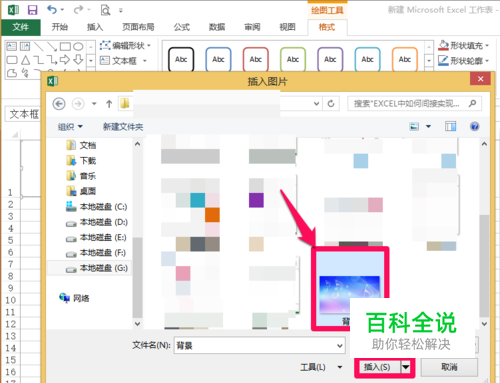Click the Cancel (取消) button
500x383 pixels.
click(449, 367)
